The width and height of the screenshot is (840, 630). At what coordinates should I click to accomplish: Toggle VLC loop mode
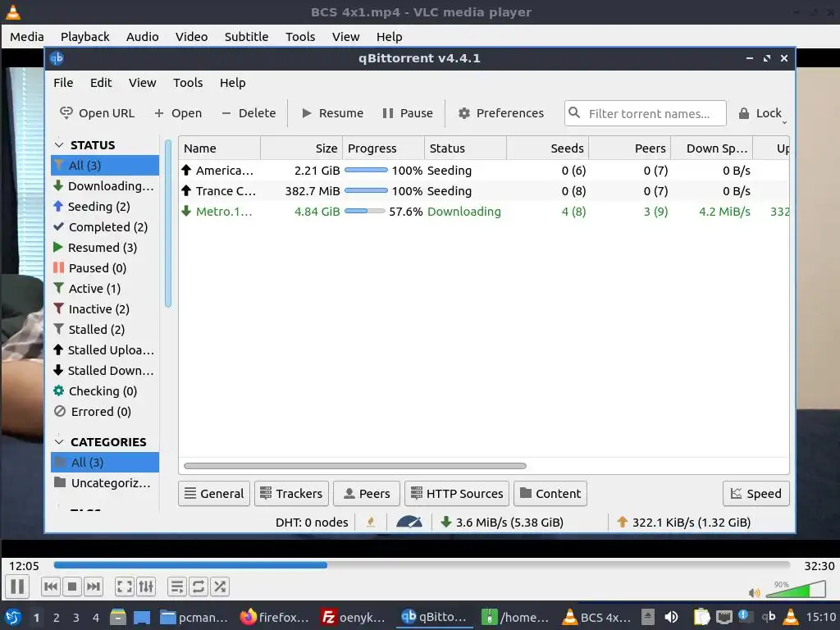click(x=199, y=587)
